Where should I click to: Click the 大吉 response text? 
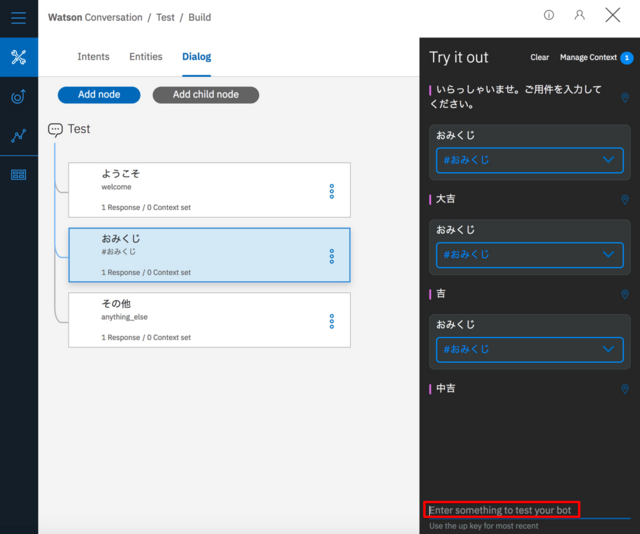pos(445,199)
